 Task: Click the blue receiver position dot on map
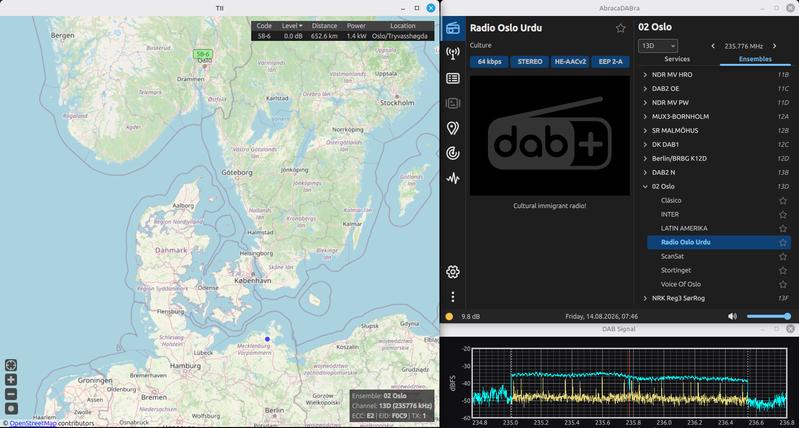(268, 339)
